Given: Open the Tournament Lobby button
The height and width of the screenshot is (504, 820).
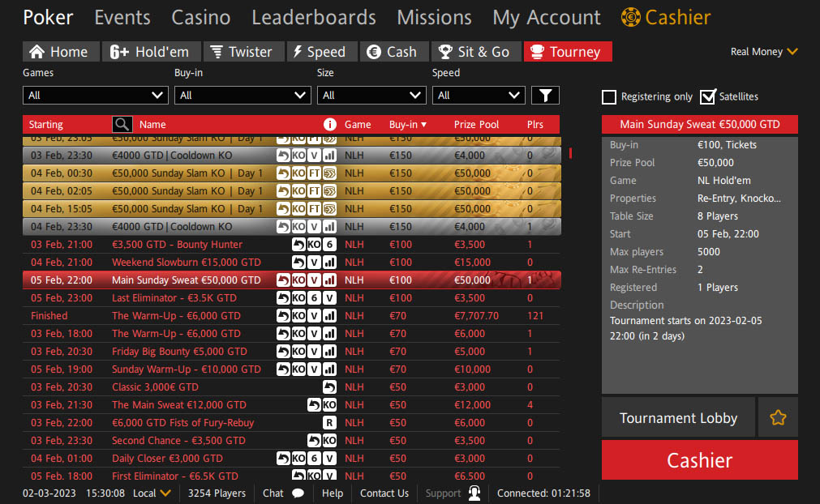Looking at the screenshot, I should 678,418.
